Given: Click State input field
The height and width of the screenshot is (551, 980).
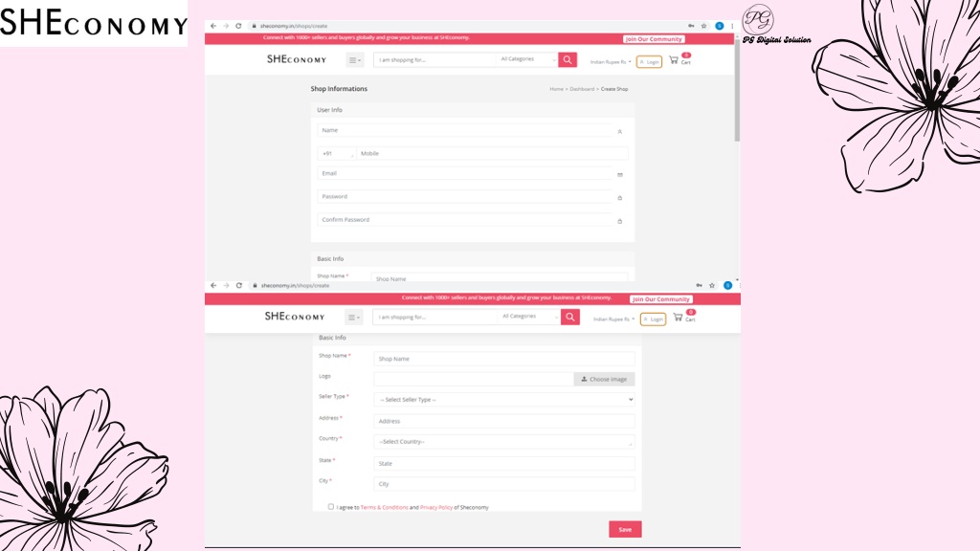Looking at the screenshot, I should pos(504,464).
